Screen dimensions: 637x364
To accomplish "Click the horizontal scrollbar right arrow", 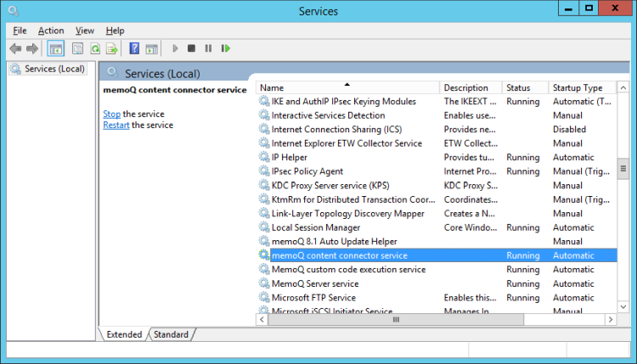I will (x=611, y=320).
